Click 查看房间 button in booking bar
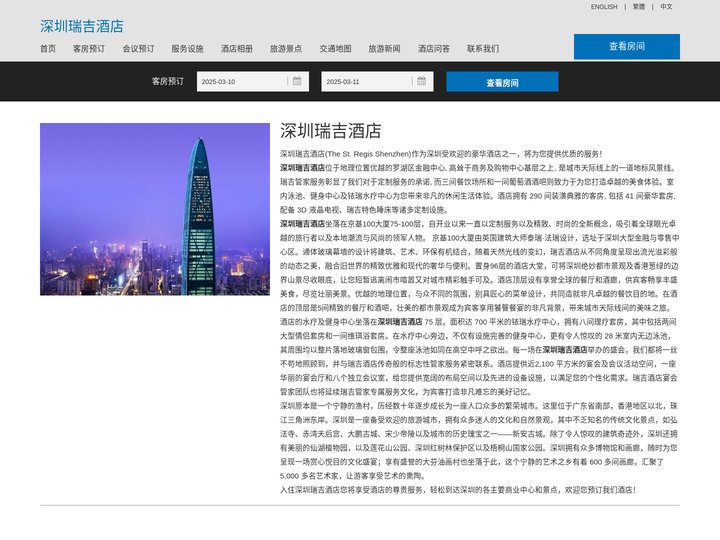 tap(502, 82)
